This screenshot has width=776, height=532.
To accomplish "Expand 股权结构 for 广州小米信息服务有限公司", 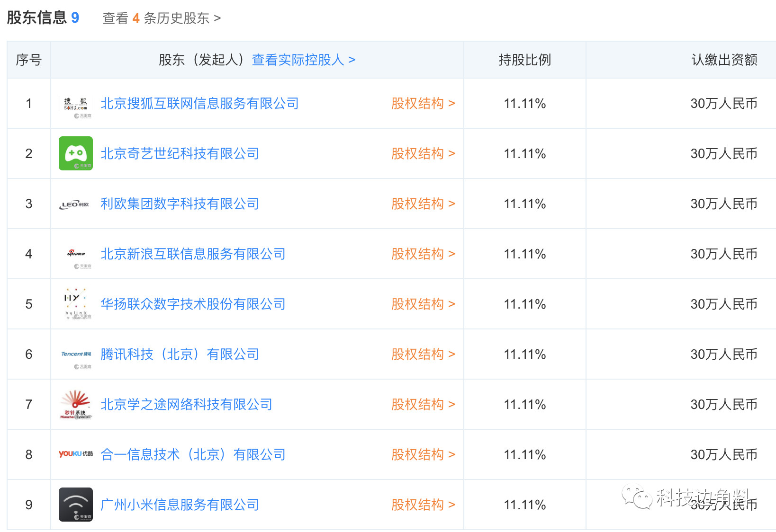I will point(423,505).
